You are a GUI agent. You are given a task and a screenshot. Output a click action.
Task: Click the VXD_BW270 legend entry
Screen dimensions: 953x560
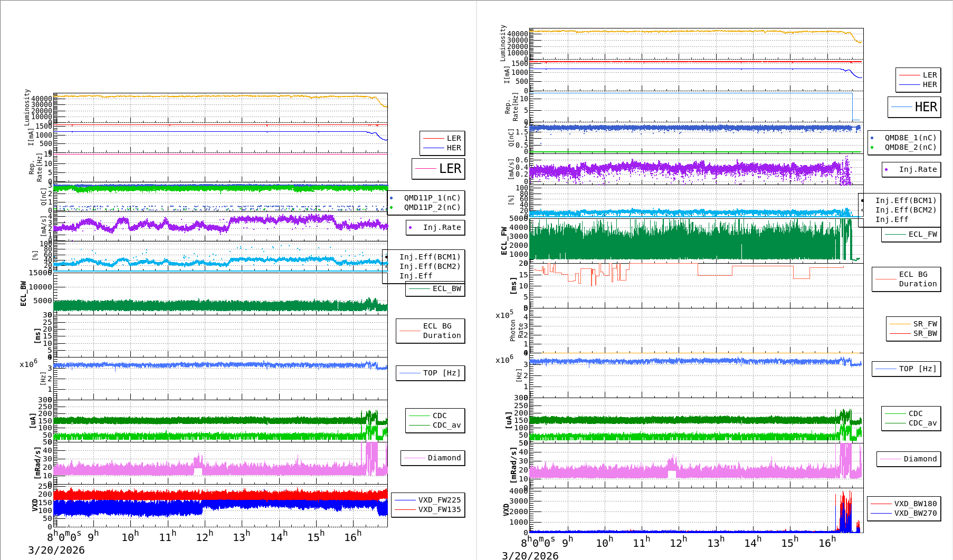(915, 513)
